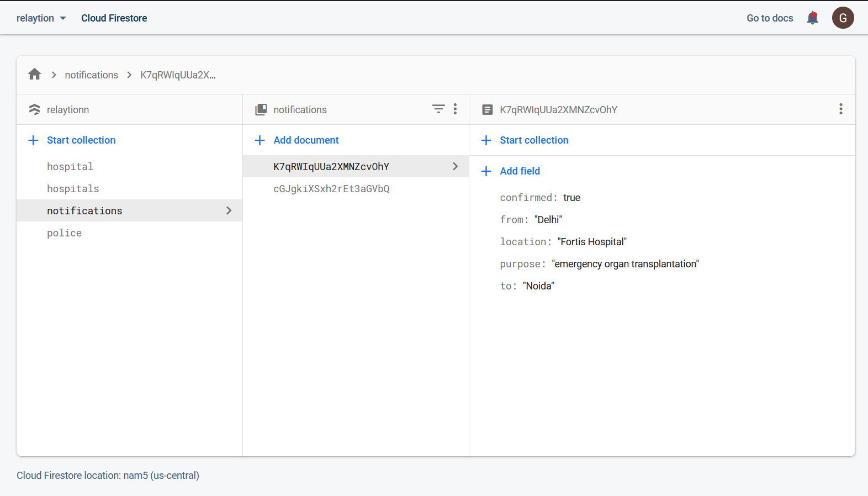Select the police collection
This screenshot has width=868, height=496.
tap(64, 233)
